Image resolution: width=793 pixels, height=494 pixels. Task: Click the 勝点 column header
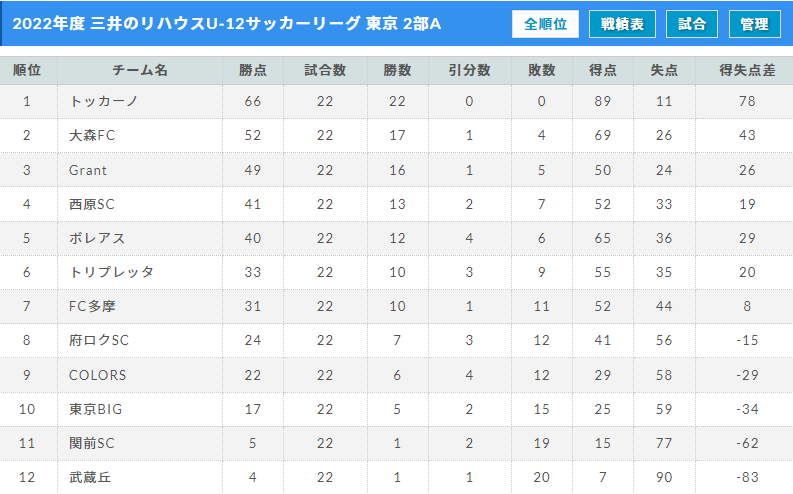(x=252, y=70)
